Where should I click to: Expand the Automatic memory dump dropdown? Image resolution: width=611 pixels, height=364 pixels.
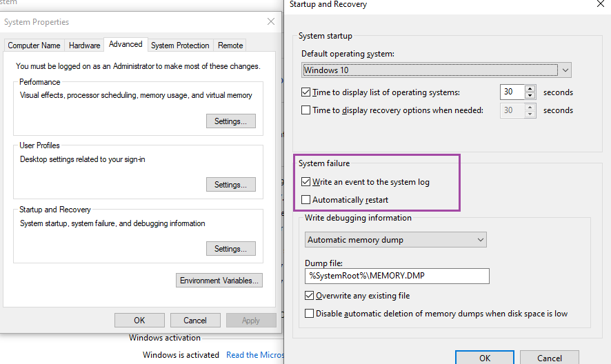click(x=396, y=240)
